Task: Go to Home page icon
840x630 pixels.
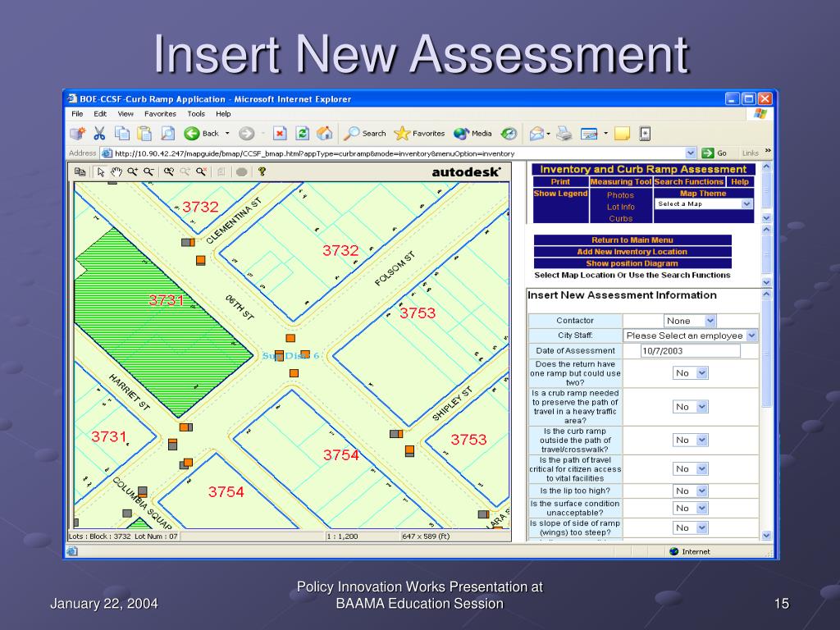Action: (x=325, y=133)
